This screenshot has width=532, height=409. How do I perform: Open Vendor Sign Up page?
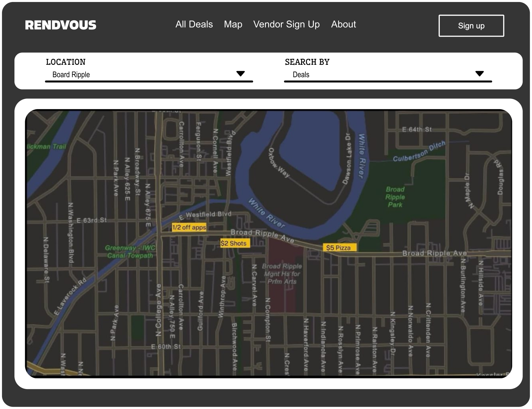pos(286,24)
